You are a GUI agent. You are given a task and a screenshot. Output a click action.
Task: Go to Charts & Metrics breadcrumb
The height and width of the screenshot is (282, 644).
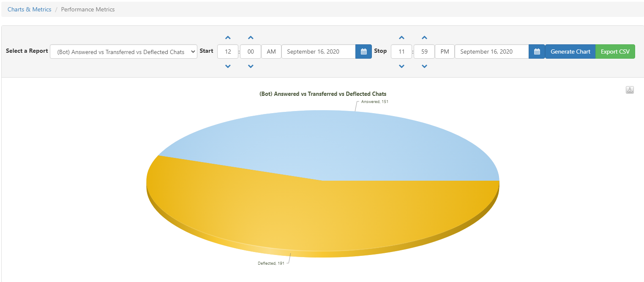coord(29,9)
